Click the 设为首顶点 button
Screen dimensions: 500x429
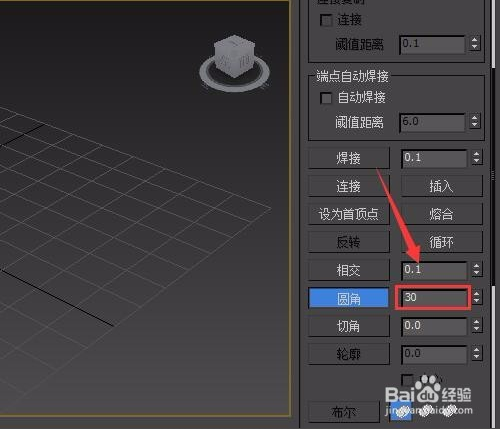pyautogui.click(x=349, y=214)
